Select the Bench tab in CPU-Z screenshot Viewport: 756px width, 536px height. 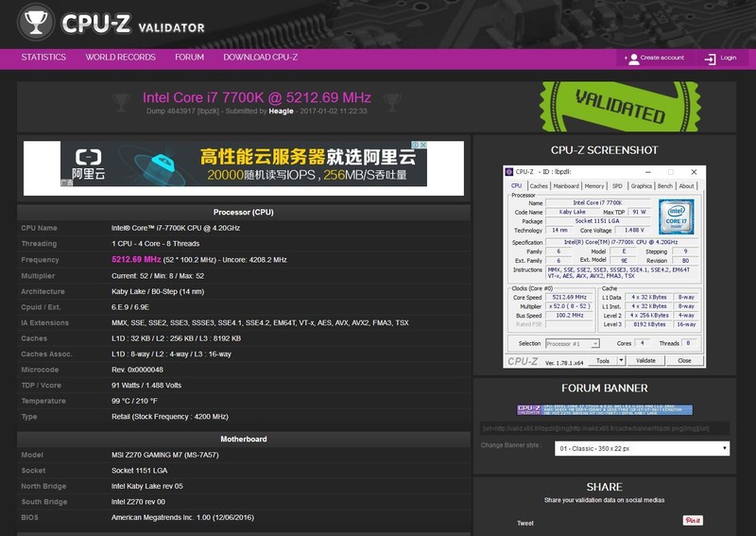[665, 185]
